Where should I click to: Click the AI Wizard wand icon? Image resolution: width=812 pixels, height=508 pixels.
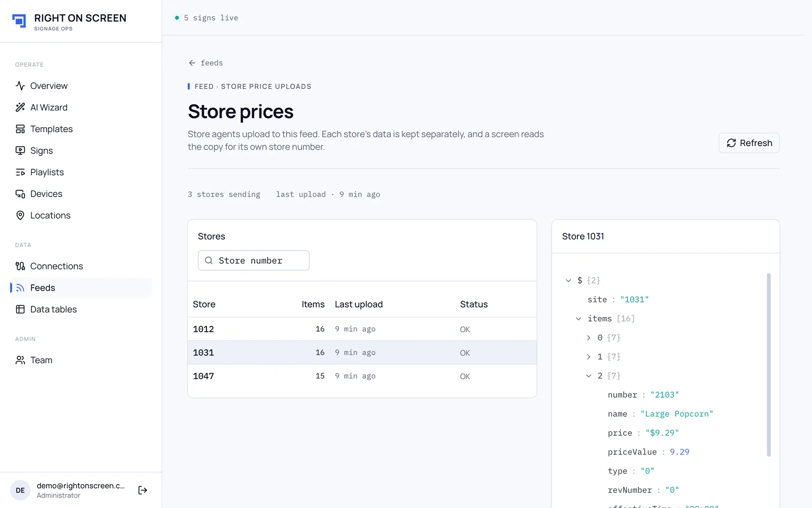20,107
